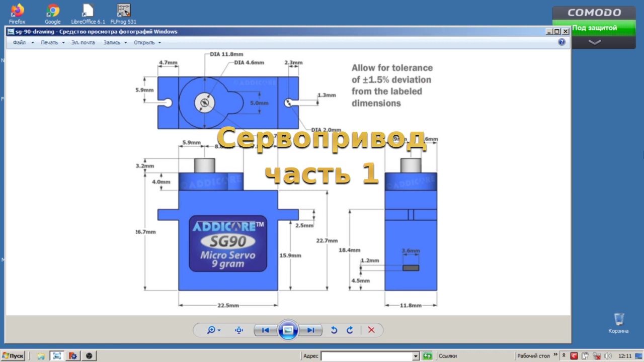This screenshot has height=362, width=644.
Task: Expand the Comodo widget chevron
Action: (594, 42)
